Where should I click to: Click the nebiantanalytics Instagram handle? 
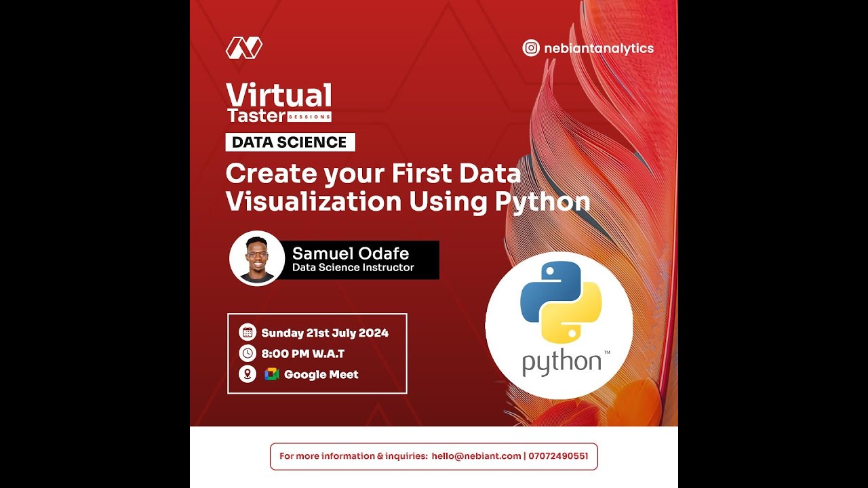598,48
